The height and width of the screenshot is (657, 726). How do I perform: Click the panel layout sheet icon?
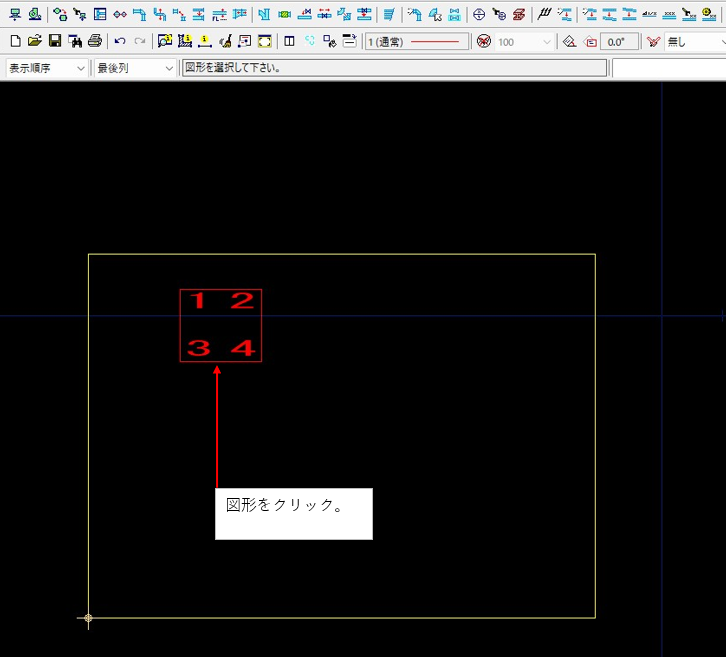pos(100,15)
